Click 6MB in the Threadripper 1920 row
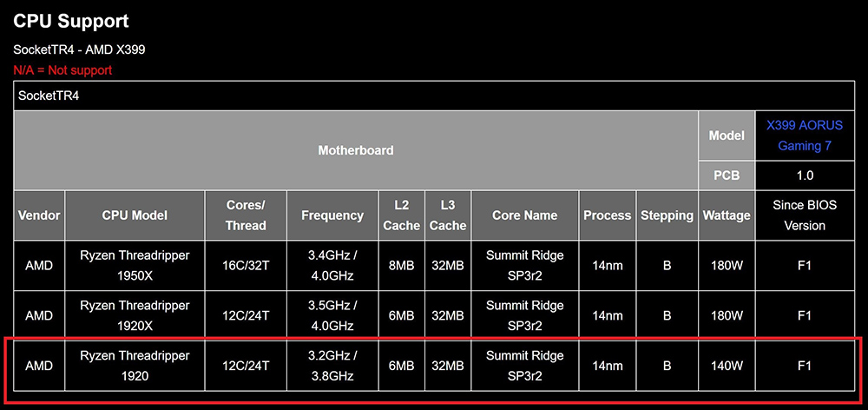The width and height of the screenshot is (868, 410). pos(402,366)
